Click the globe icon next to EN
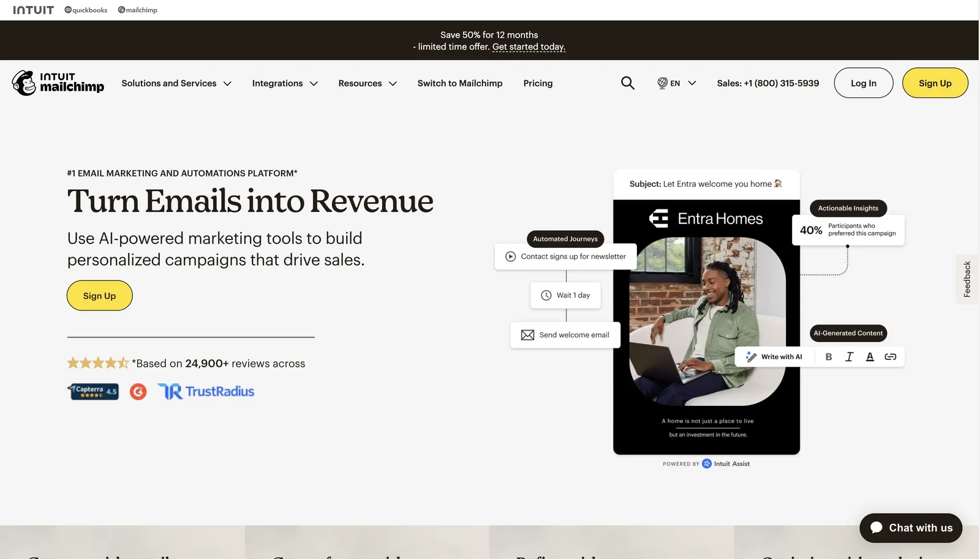The height and width of the screenshot is (559, 980). click(662, 83)
